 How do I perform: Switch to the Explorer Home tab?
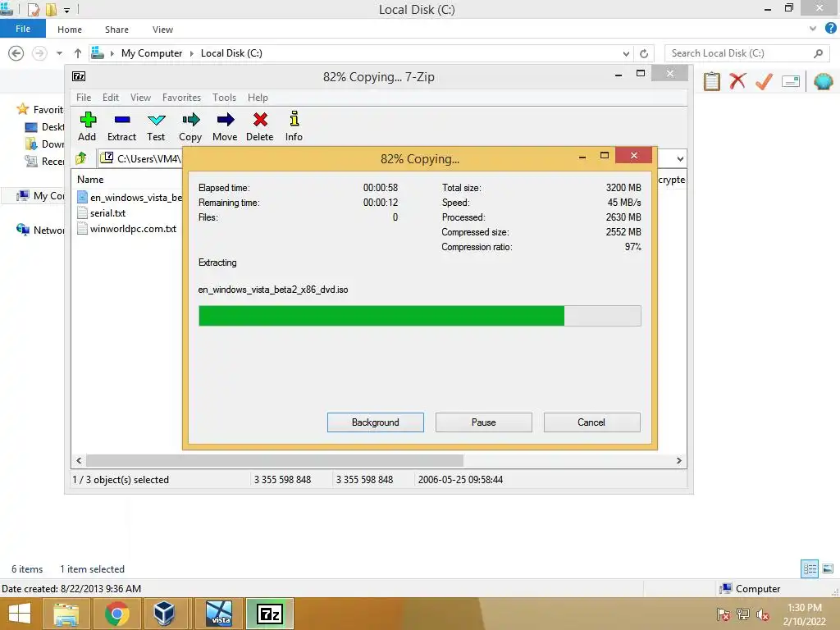pos(70,30)
